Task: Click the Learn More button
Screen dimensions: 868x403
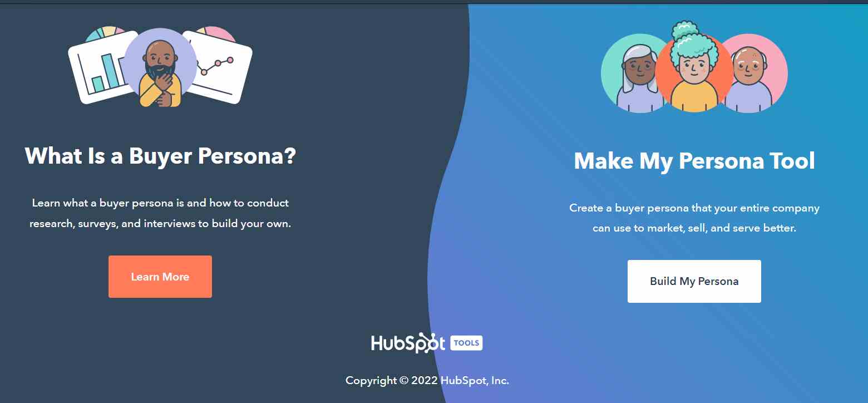Action: pos(160,277)
